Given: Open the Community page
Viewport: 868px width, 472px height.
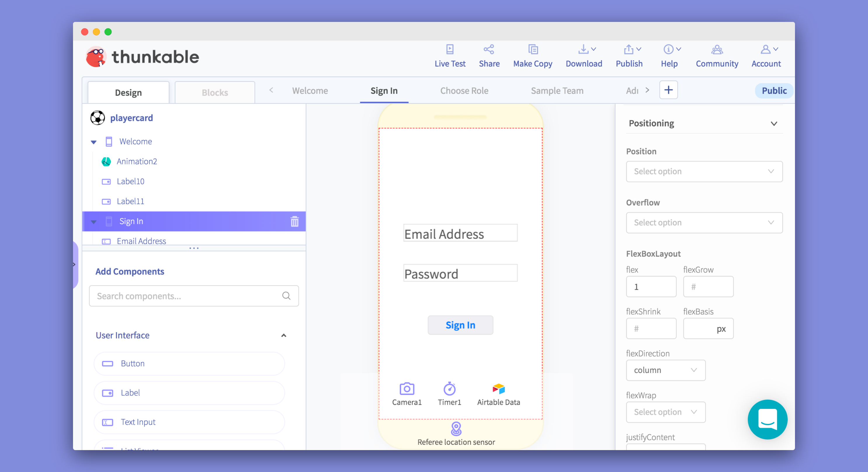Looking at the screenshot, I should click(x=717, y=56).
